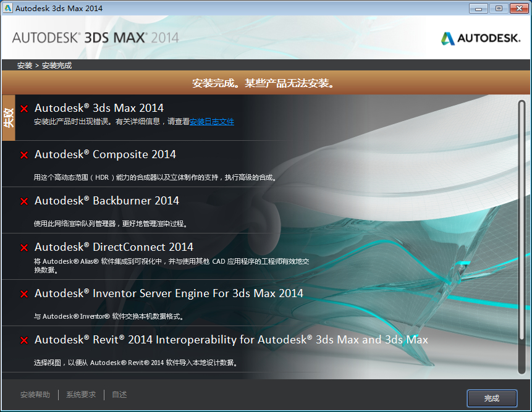Select the Autodesk Composite 2014 title
This screenshot has height=412, width=532.
click(105, 154)
